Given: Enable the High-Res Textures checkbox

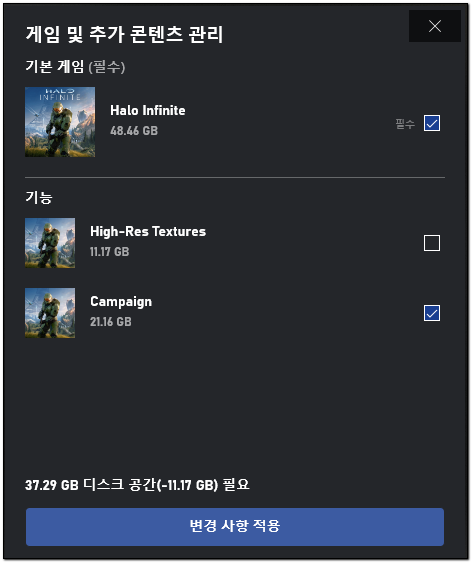Looking at the screenshot, I should [432, 243].
